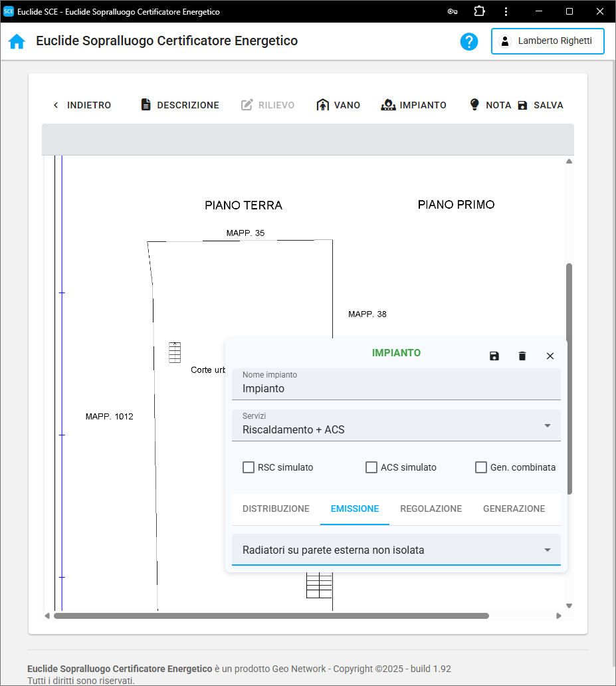Expand the Servizi dropdown

click(x=396, y=425)
